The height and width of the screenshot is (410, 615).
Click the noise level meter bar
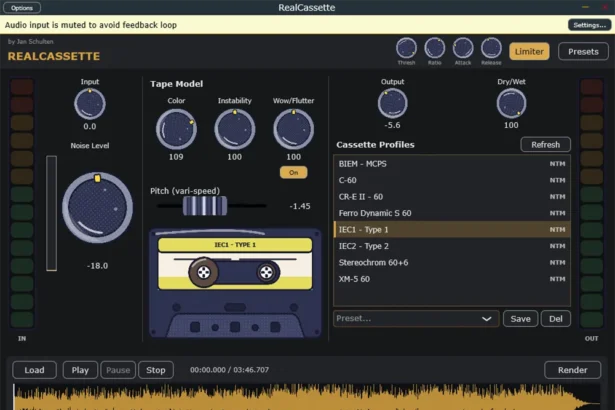pyautogui.click(x=51, y=213)
